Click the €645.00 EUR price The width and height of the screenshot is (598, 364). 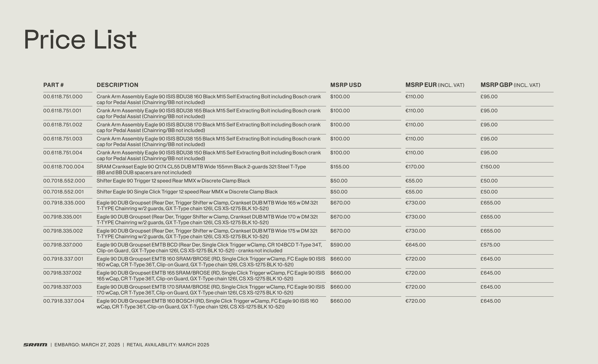(x=415, y=245)
